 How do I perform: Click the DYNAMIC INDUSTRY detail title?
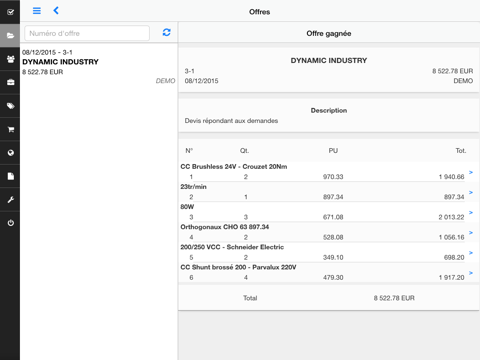click(x=329, y=60)
